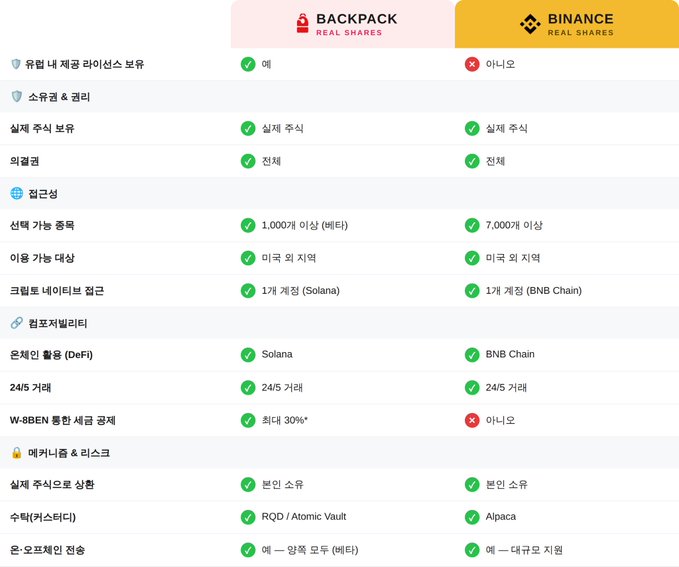
Task: Click the text Alpaca
Action: (501, 516)
